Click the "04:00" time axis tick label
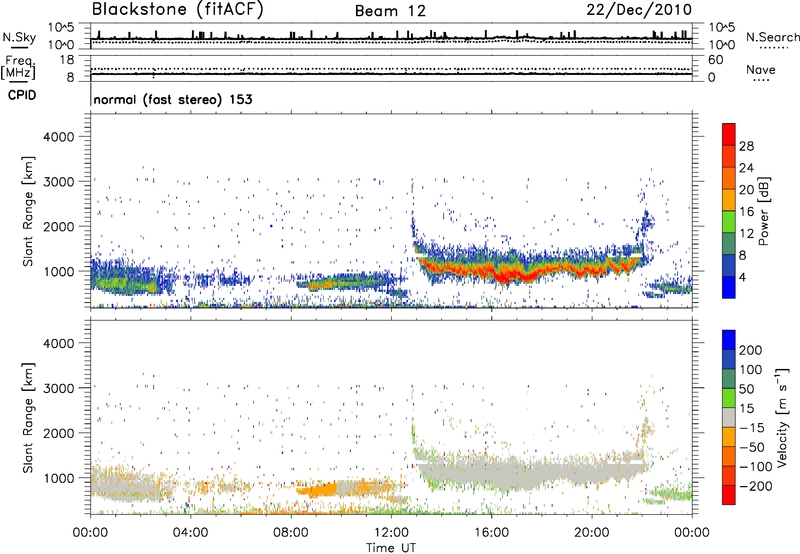 pyautogui.click(x=191, y=533)
